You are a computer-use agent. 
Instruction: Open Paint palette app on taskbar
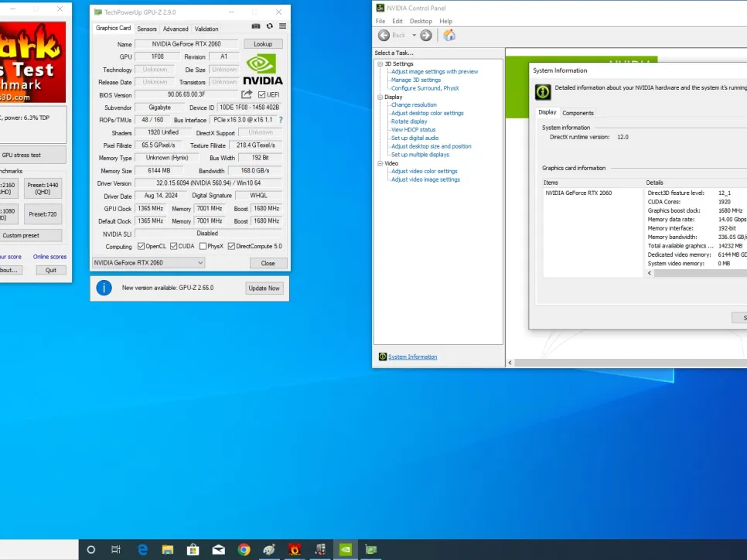269,549
